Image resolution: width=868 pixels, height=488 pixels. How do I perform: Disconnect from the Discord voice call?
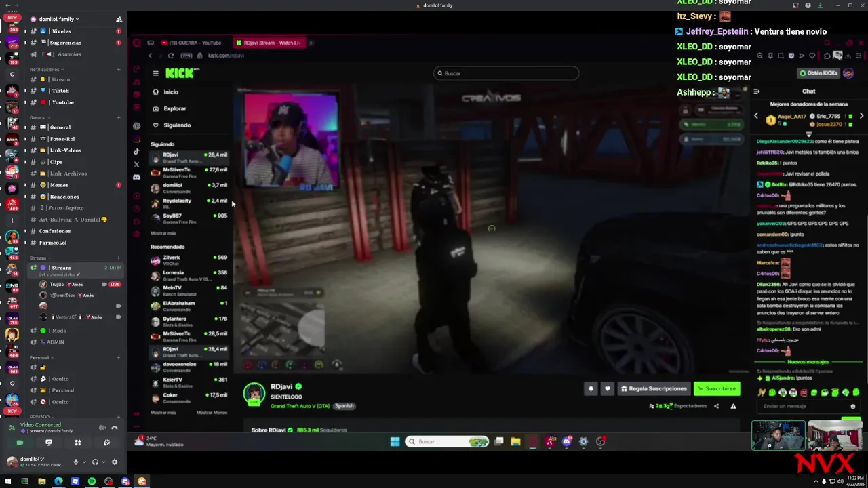click(x=115, y=428)
